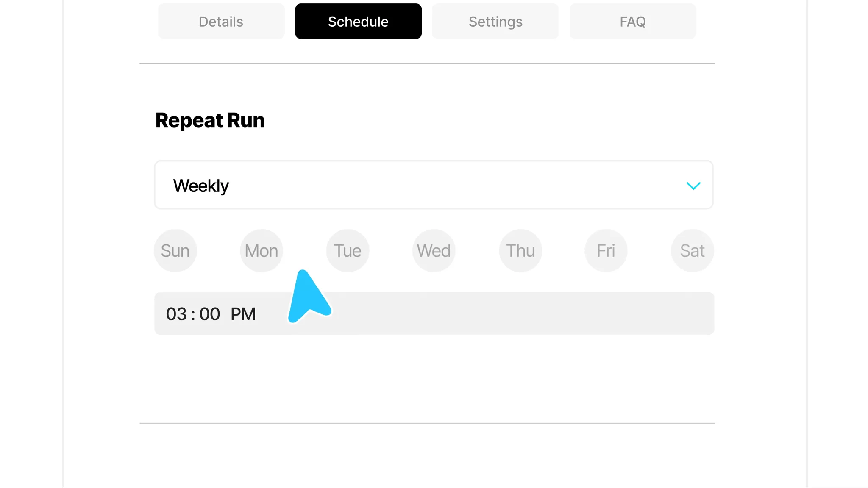Toggle Sunday in the repeat days
This screenshot has height=488, width=868.
(x=175, y=251)
